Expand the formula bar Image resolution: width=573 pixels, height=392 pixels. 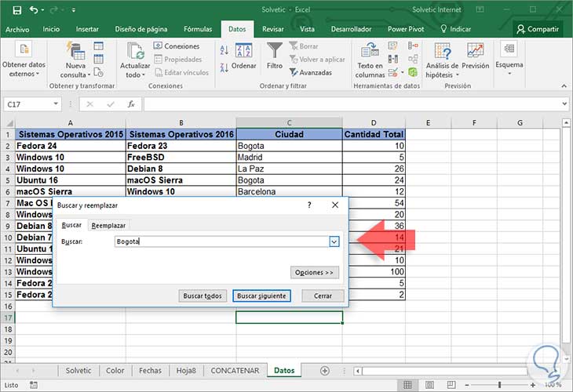tap(564, 104)
